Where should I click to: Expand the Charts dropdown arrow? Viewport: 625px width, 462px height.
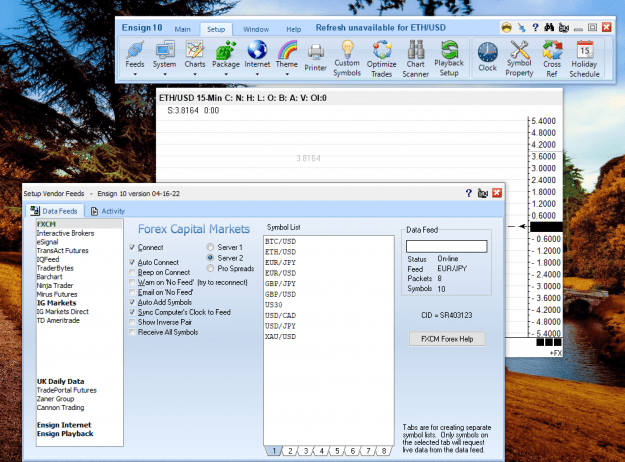pos(195,74)
